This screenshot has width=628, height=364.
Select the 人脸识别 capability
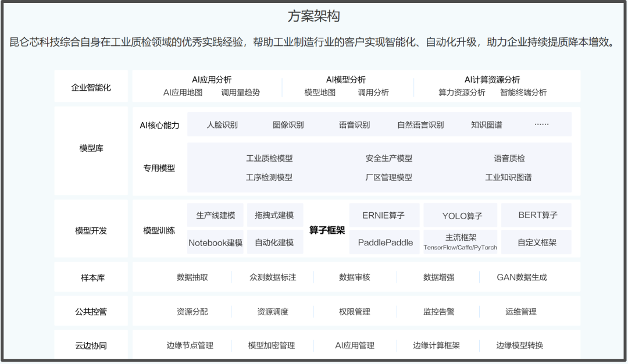(x=222, y=124)
